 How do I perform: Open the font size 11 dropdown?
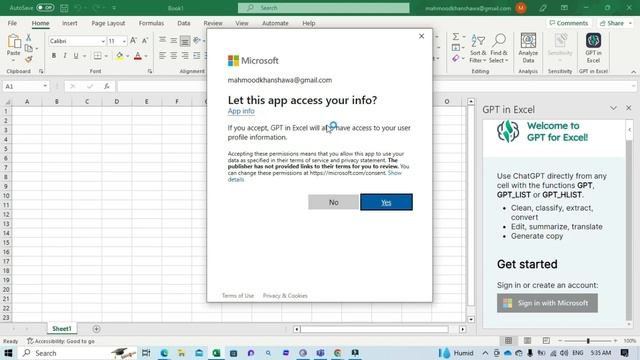click(x=124, y=41)
